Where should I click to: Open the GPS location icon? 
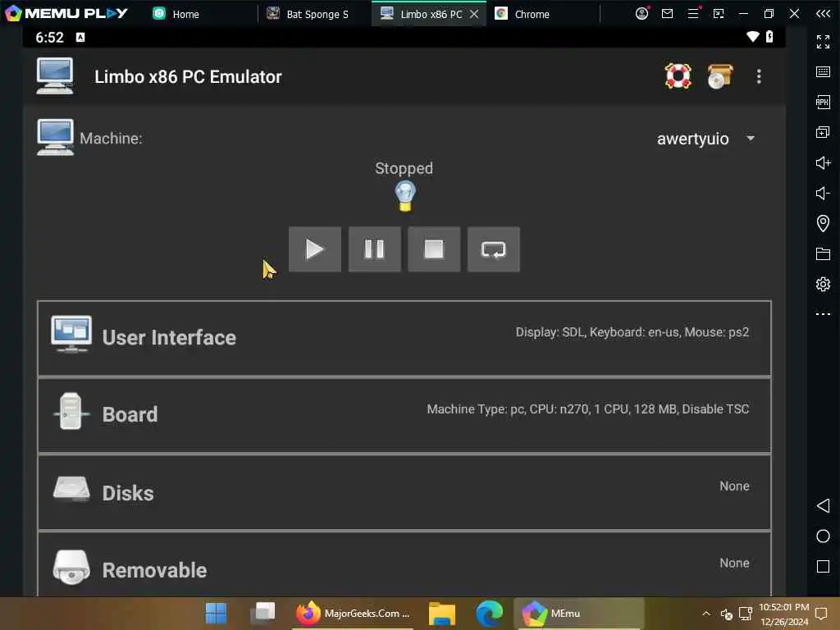(x=823, y=223)
